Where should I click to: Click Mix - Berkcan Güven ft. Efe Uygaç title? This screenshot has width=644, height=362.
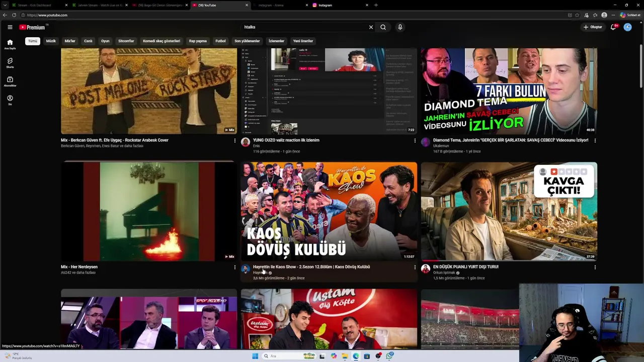115,140
